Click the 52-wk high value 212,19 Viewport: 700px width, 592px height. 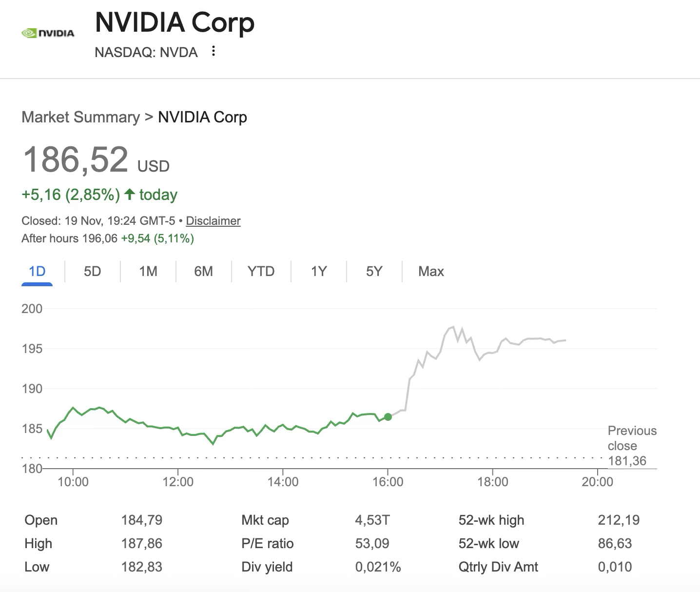(x=619, y=520)
